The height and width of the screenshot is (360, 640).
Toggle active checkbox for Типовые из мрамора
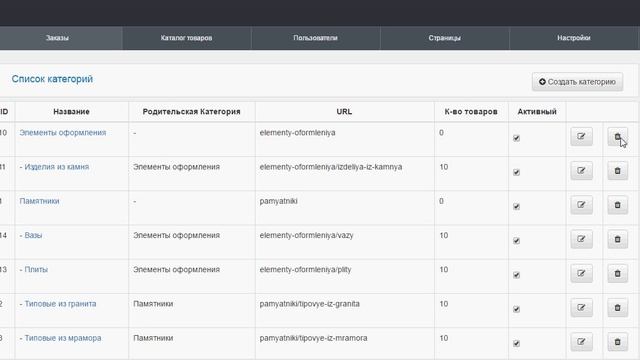click(x=516, y=344)
